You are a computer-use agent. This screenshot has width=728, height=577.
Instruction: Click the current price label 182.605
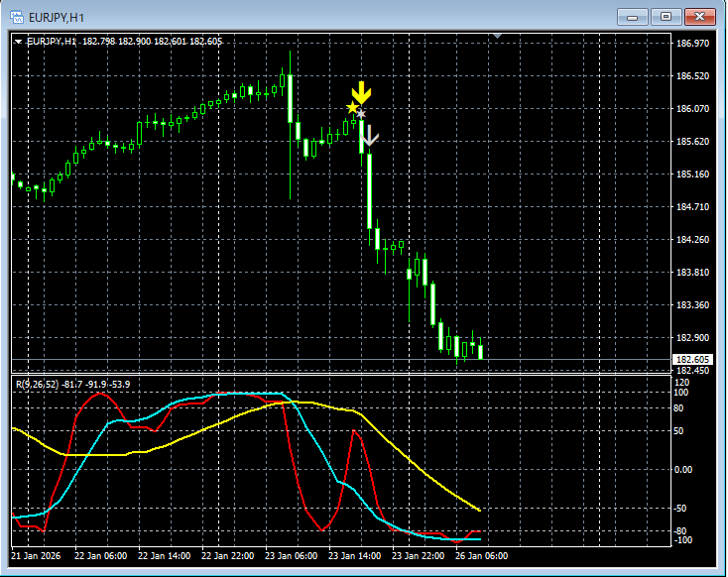[x=693, y=360]
